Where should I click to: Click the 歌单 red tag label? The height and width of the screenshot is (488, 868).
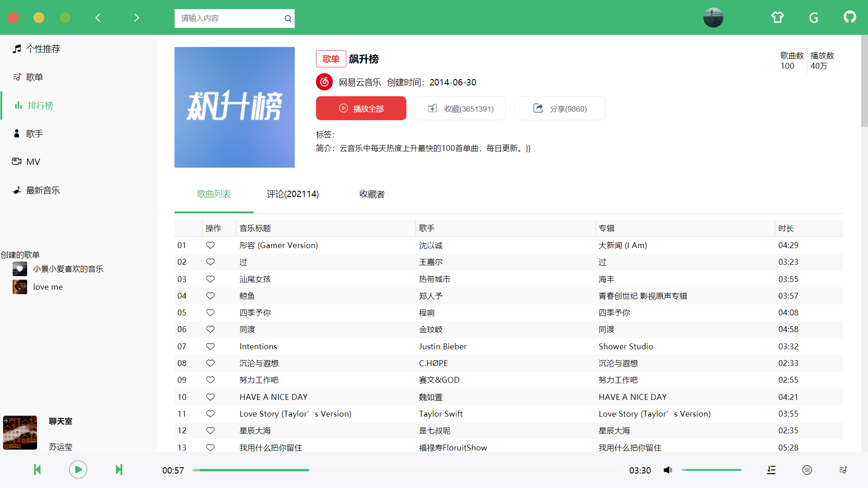coord(331,59)
